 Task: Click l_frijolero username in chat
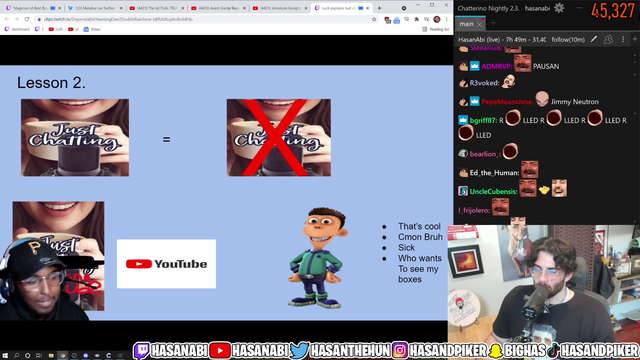click(474, 210)
